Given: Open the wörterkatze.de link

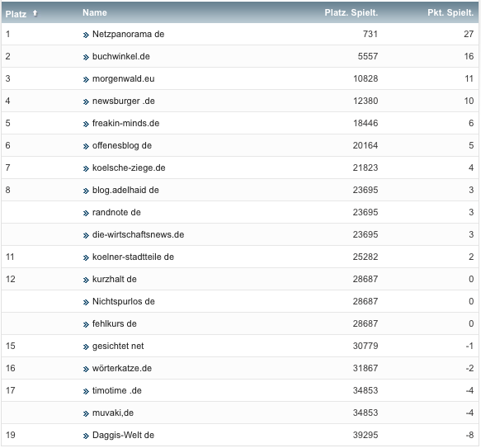Looking at the screenshot, I should [x=122, y=368].
